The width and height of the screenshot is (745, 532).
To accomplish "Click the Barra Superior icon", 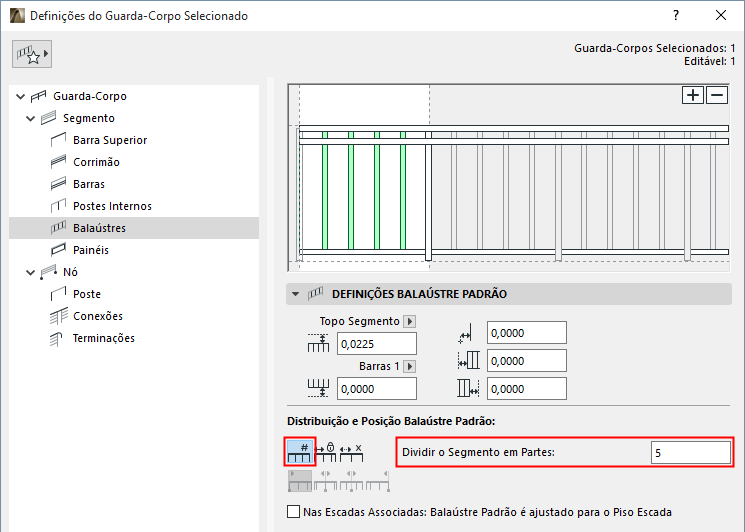I will point(58,140).
